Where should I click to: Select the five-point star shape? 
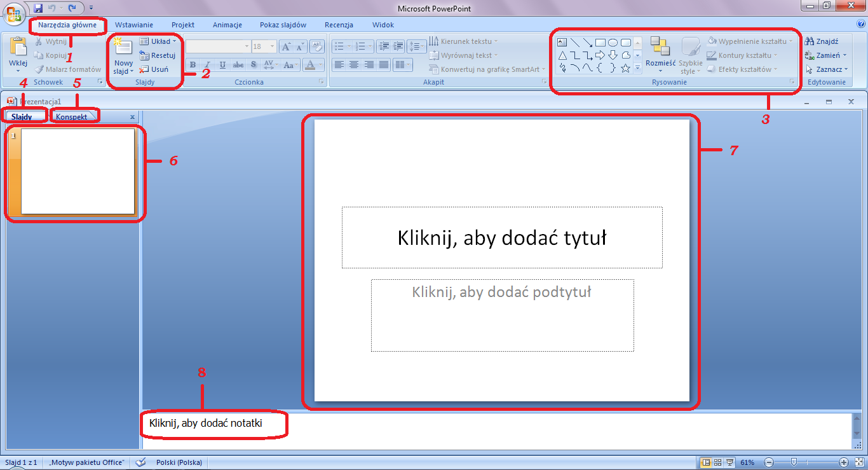(x=626, y=68)
